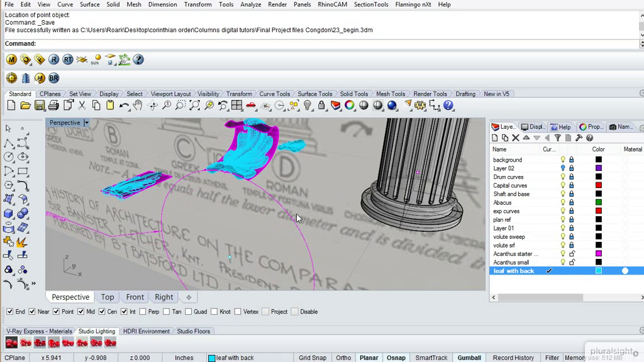The height and width of the screenshot is (362, 644).
Task: Select the Rectangle tool in left toolbar
Action: point(23,171)
